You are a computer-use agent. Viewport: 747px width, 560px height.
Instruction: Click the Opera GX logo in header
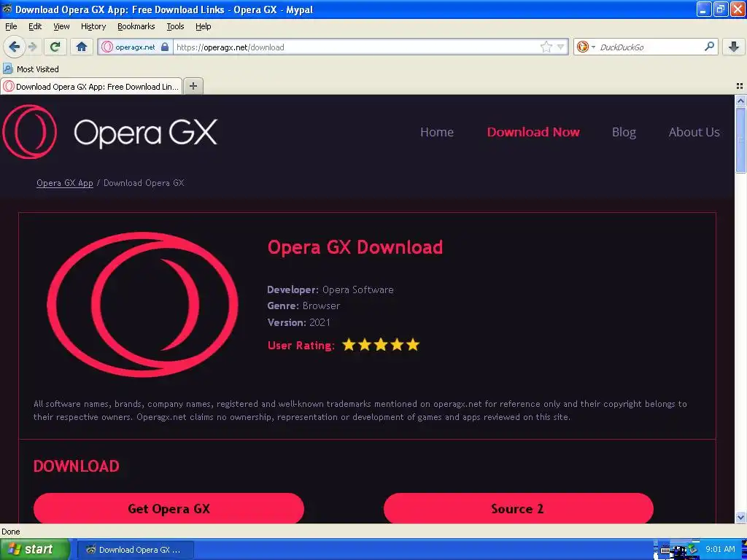pyautogui.click(x=110, y=131)
